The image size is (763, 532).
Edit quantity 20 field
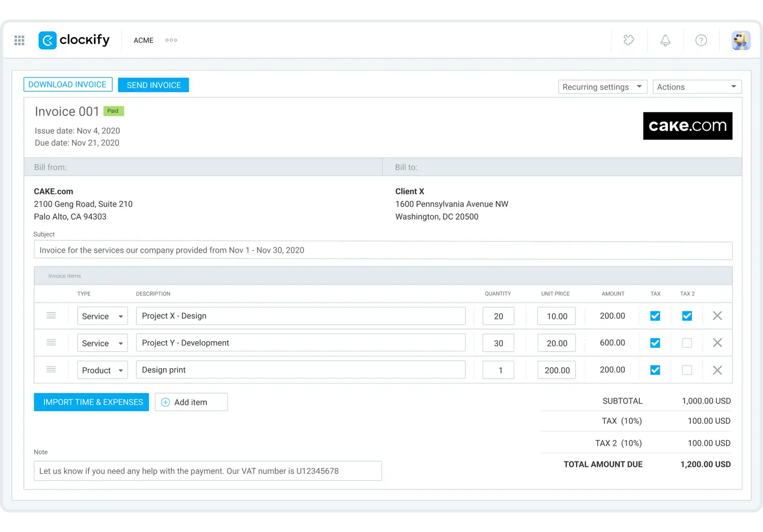pos(499,316)
